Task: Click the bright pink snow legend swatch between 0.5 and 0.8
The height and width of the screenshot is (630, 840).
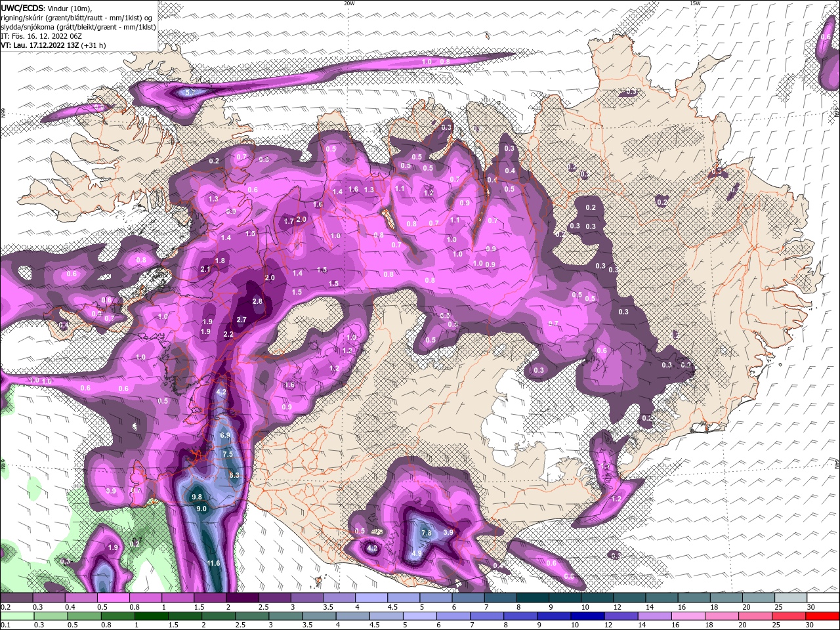Action: point(114,598)
